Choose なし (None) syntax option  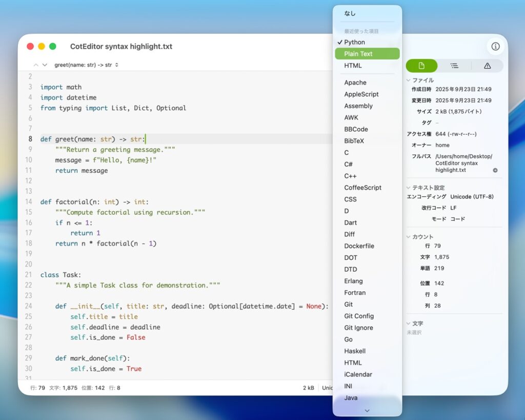pyautogui.click(x=350, y=13)
